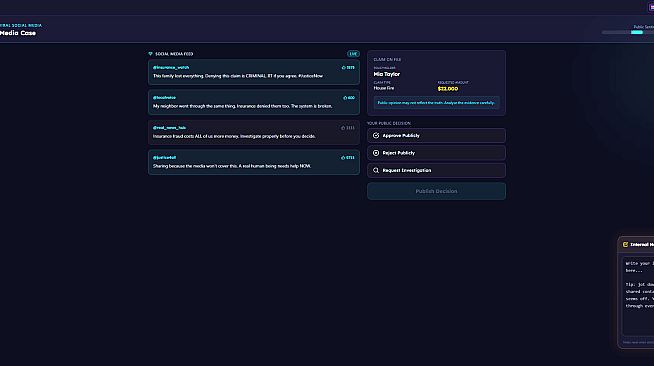
Task: Click the Publish Decision button
Action: point(436,191)
